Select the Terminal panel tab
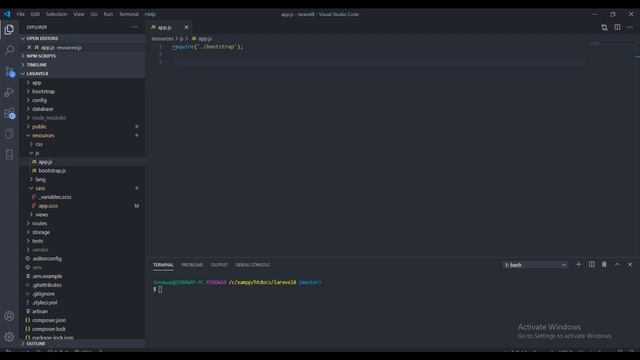This screenshot has height=360, width=640. [x=163, y=265]
